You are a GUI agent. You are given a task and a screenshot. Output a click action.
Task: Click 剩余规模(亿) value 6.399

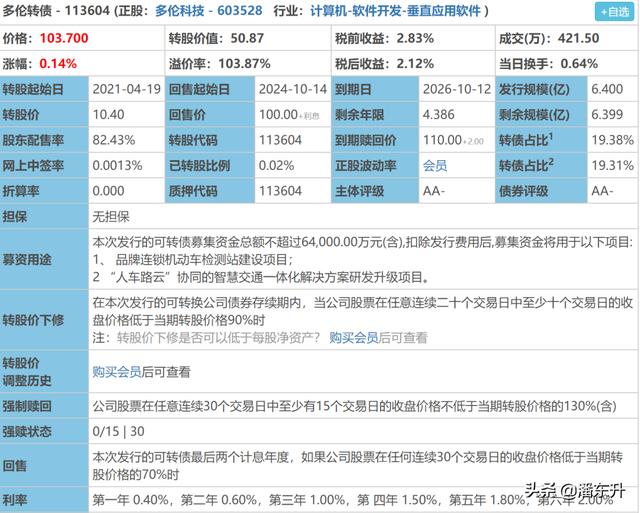click(x=607, y=115)
